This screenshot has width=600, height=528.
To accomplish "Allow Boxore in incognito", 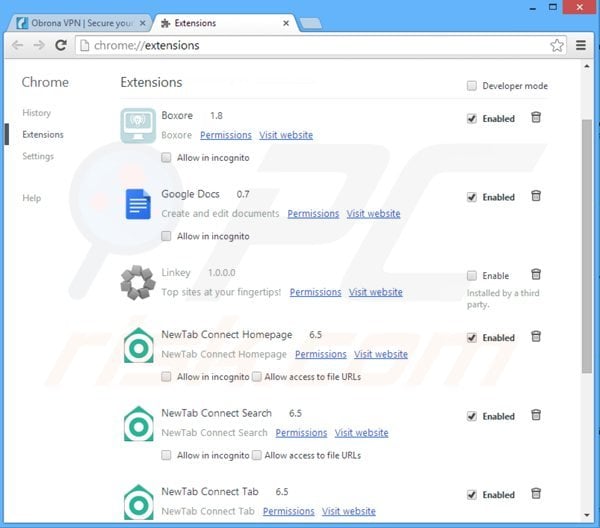I will click(166, 157).
